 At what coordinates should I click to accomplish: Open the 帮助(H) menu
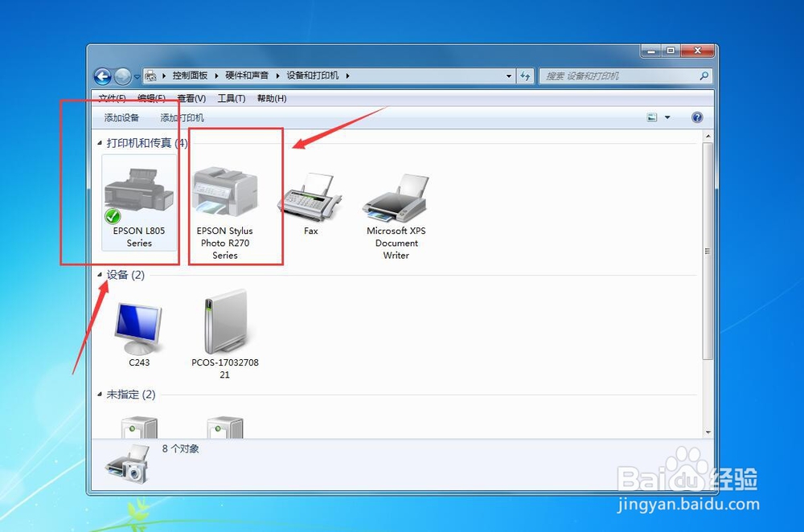point(271,98)
